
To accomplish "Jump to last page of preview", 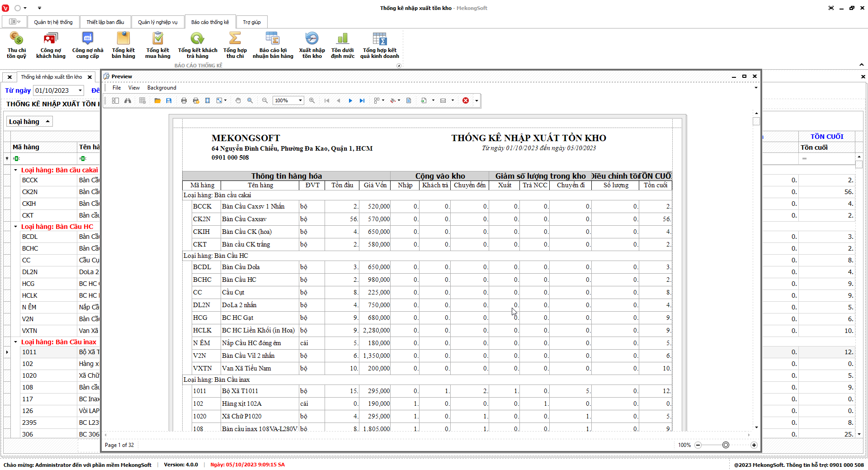I will 362,100.
